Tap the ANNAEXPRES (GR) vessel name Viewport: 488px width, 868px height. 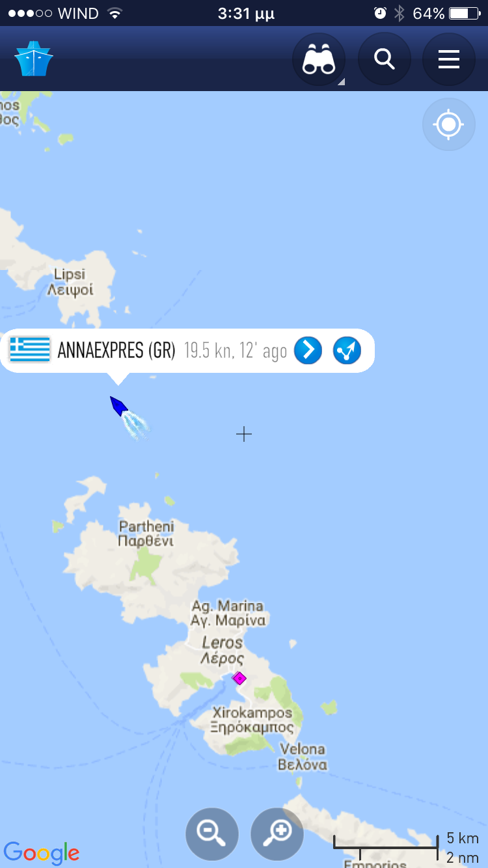point(116,351)
